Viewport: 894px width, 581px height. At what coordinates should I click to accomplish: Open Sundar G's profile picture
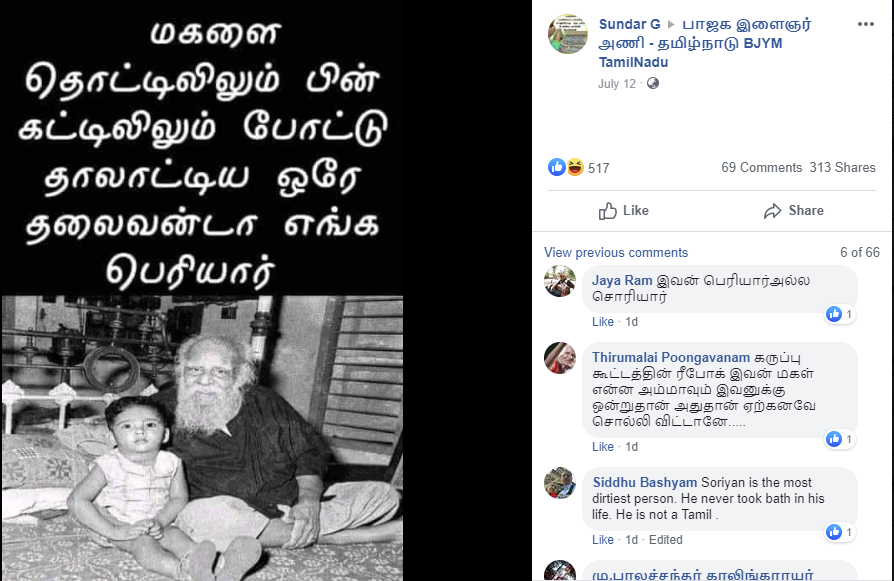coord(567,34)
